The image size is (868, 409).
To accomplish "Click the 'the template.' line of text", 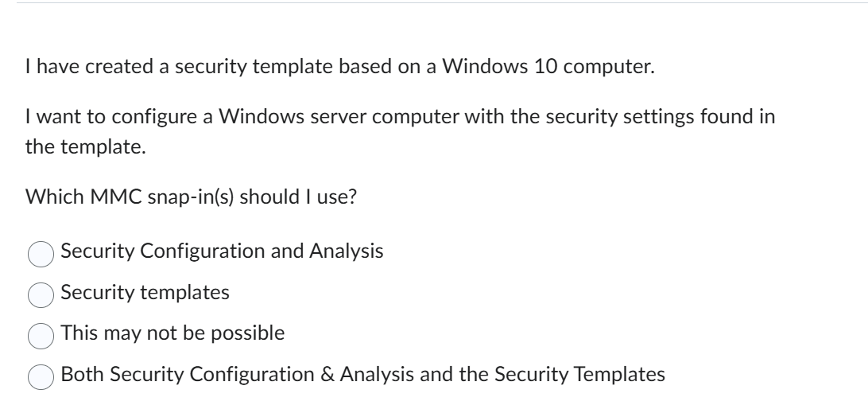I will click(86, 147).
